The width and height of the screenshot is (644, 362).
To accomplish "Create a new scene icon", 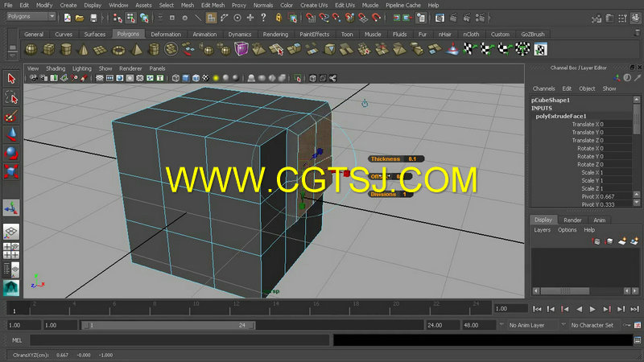I will (x=68, y=18).
